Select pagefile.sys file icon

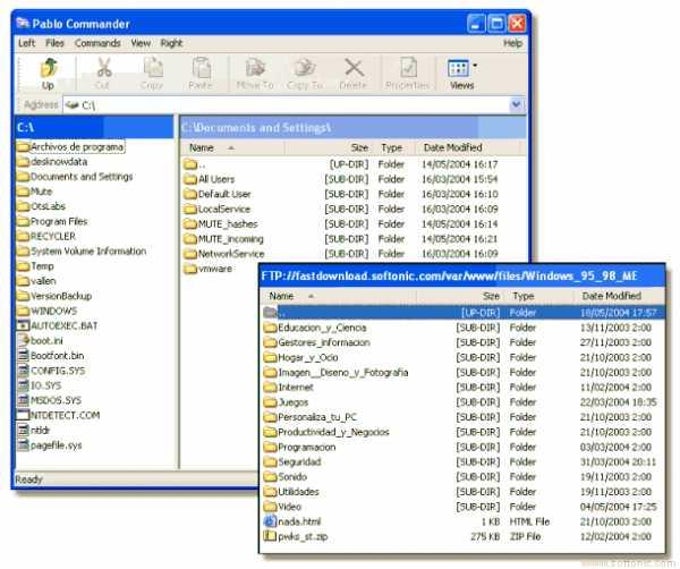pos(23,445)
